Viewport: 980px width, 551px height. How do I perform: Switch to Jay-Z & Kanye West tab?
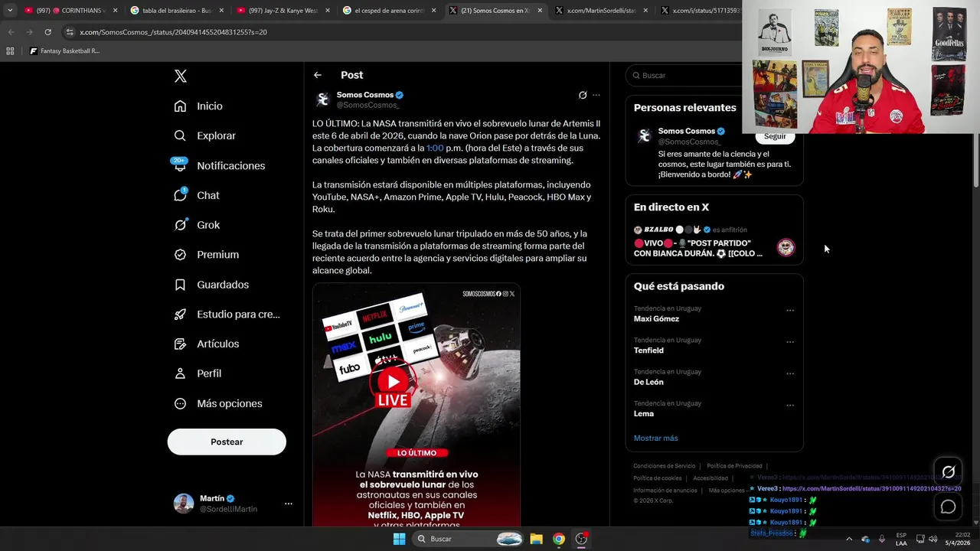point(283,11)
